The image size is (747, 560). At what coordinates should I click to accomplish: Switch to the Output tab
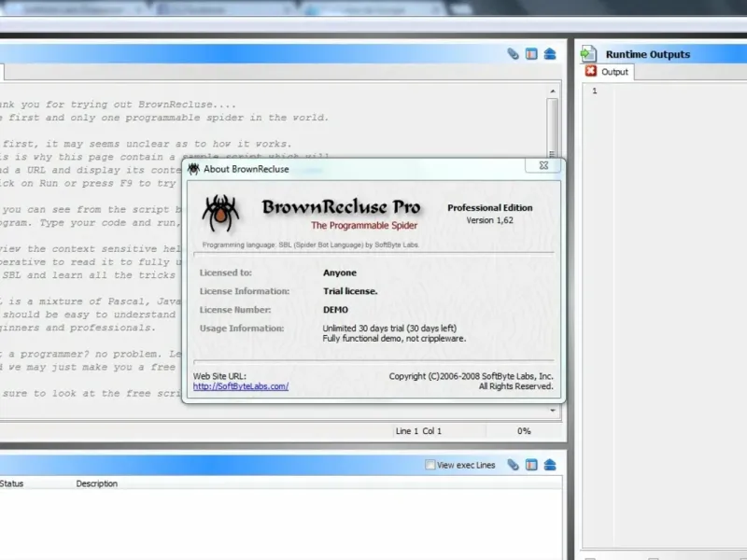609,72
